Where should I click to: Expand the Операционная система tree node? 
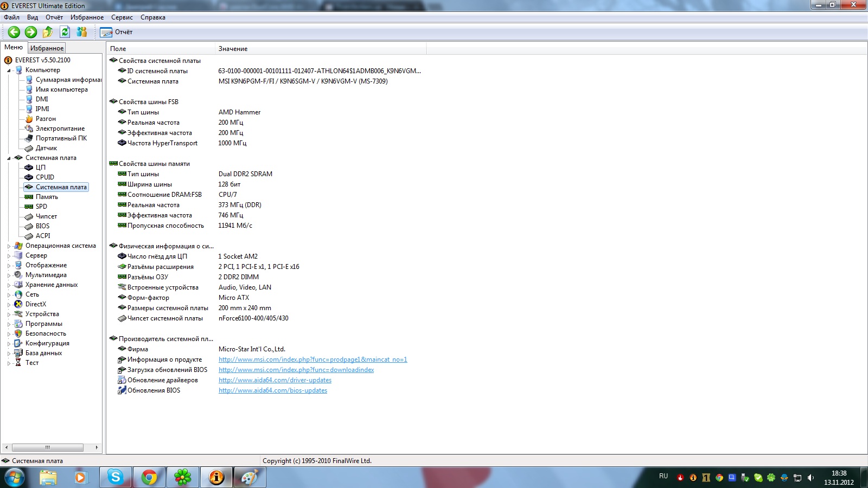9,246
